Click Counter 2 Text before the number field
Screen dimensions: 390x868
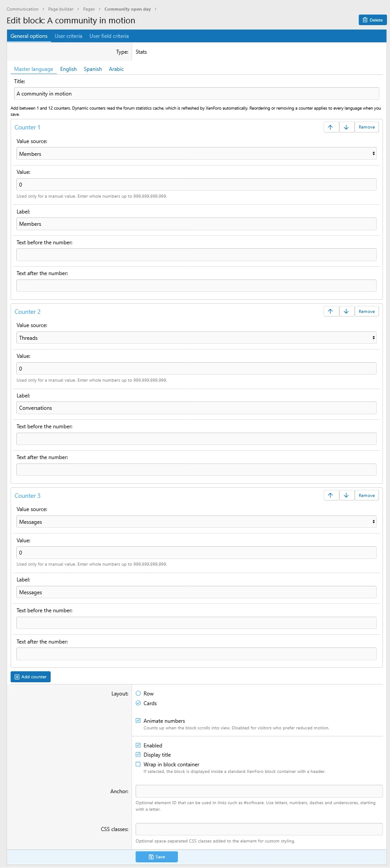point(196,438)
